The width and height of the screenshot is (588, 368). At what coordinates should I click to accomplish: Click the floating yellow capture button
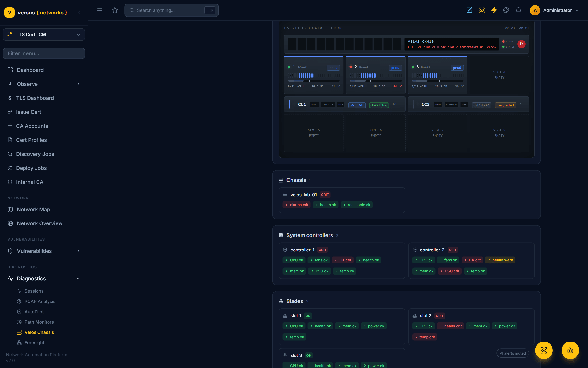click(x=544, y=350)
